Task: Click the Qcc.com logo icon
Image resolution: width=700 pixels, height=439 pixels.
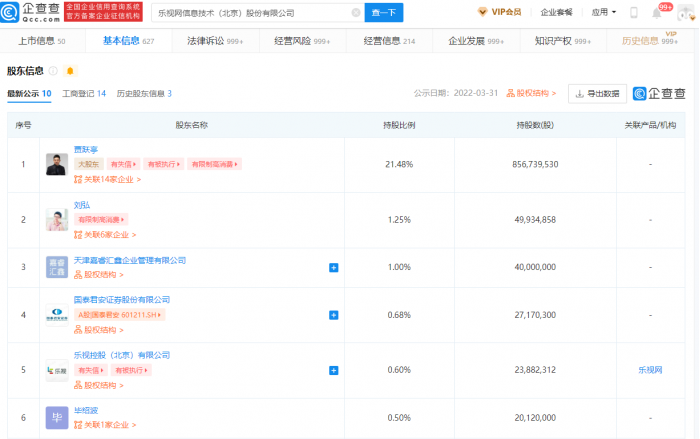Action: pyautogui.click(x=9, y=12)
